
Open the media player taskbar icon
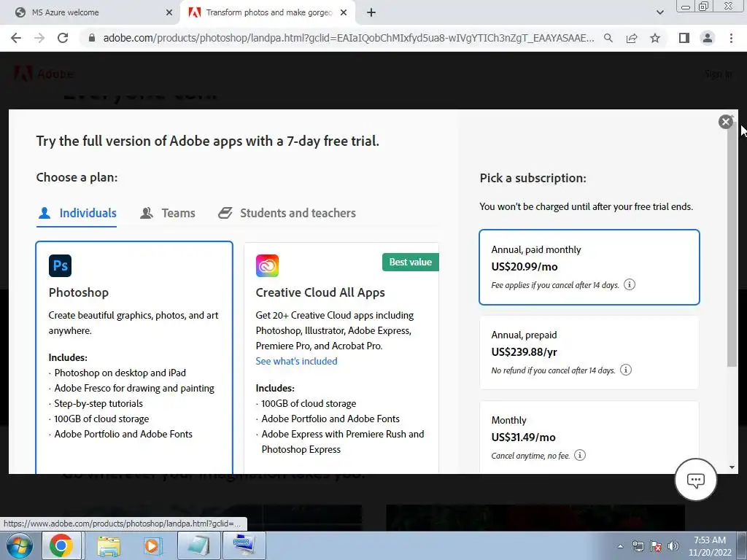click(x=153, y=545)
